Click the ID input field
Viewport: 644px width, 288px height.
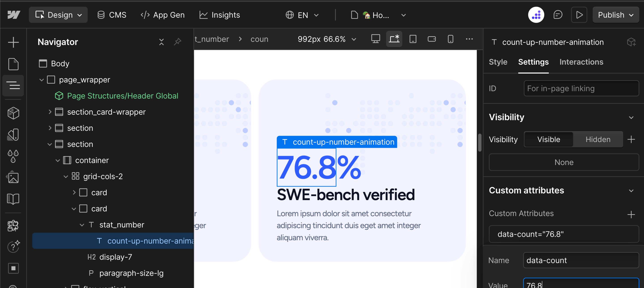point(581,88)
